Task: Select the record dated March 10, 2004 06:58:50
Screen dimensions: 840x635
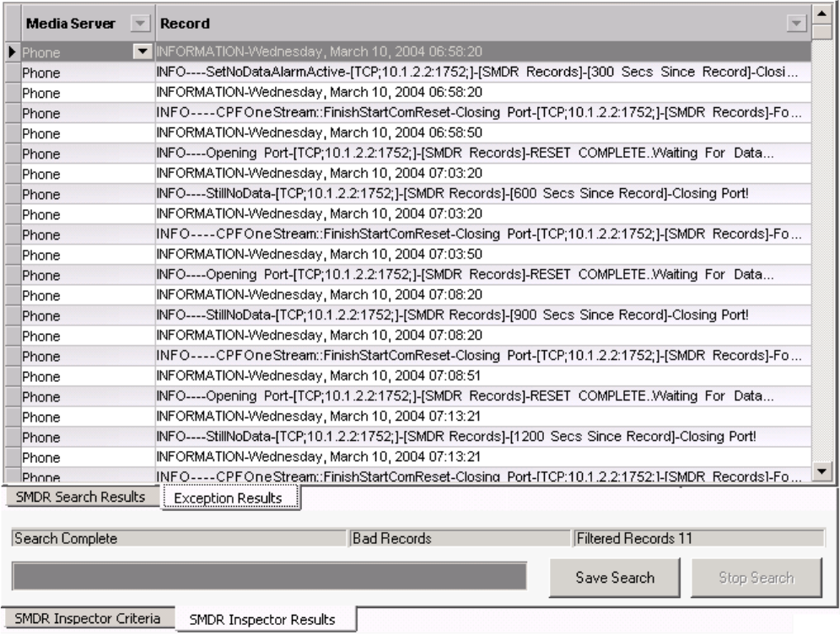Action: pyautogui.click(x=483, y=133)
